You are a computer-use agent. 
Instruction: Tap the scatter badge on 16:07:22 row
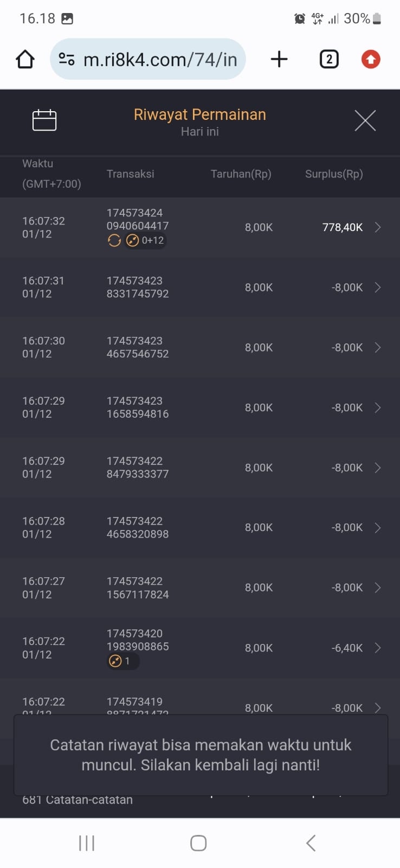pyautogui.click(x=115, y=661)
